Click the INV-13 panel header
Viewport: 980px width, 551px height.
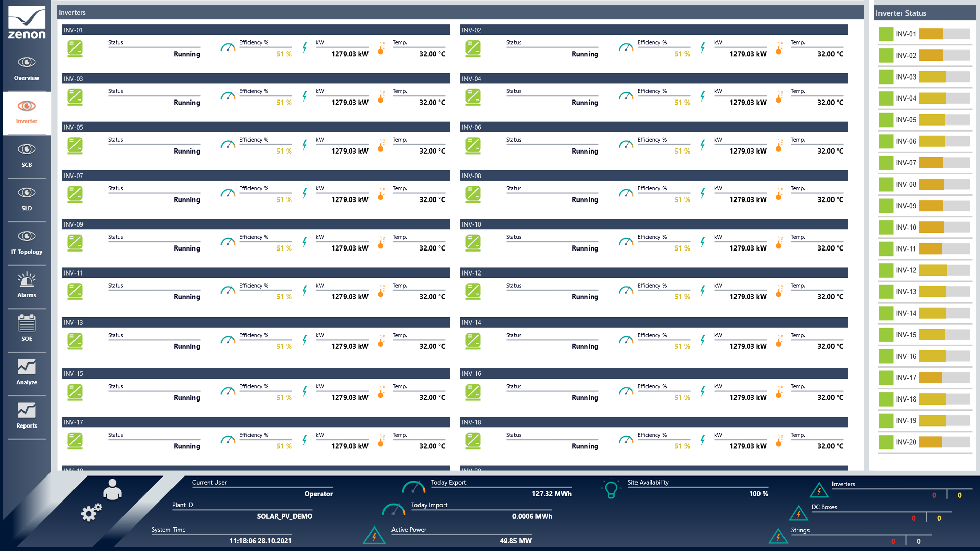pyautogui.click(x=256, y=322)
